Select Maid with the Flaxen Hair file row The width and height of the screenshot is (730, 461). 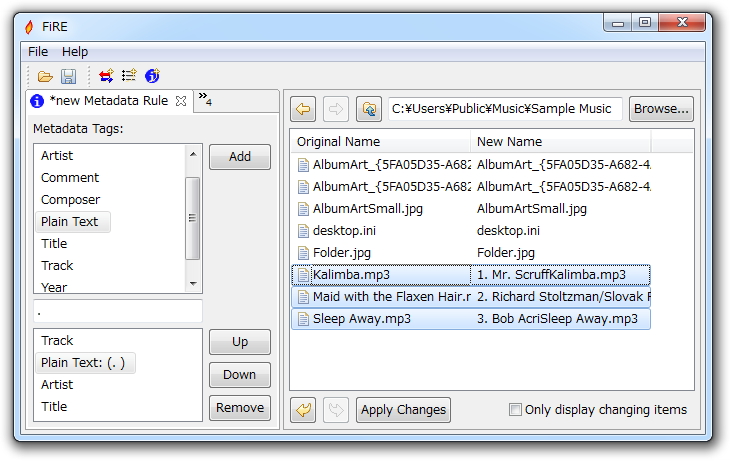471,297
